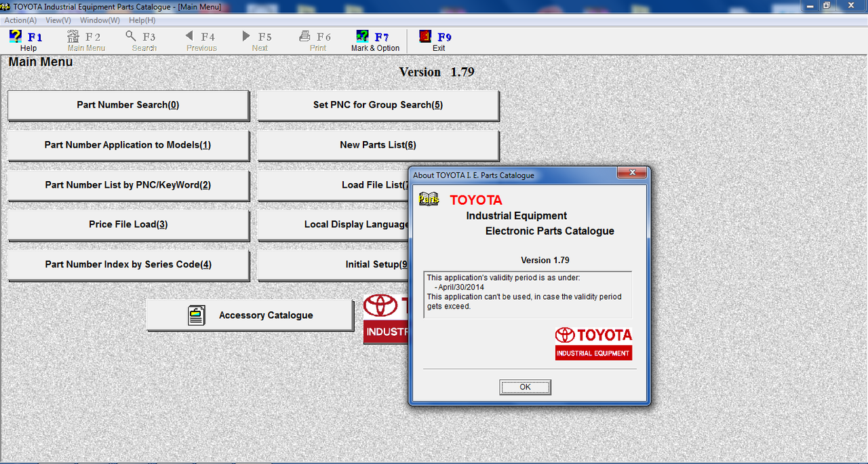
Task: Click the Electronic Parts Catalogue text
Action: click(550, 231)
